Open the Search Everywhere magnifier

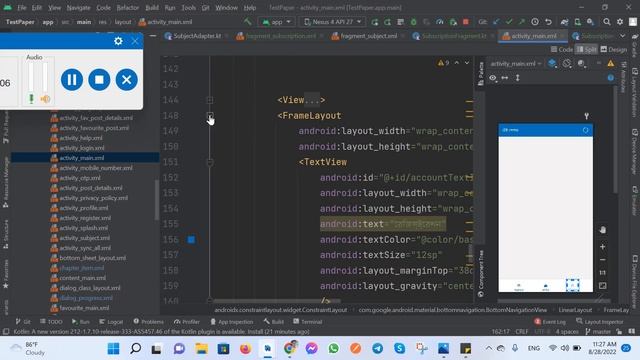pyautogui.click(x=607, y=22)
